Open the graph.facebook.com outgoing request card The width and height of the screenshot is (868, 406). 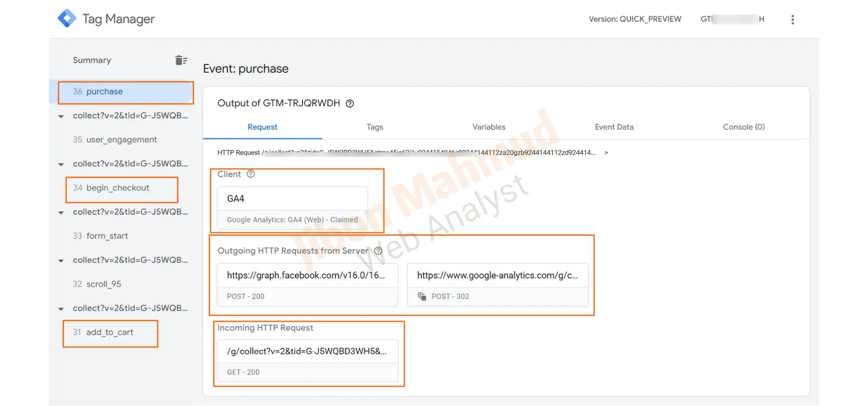point(307,284)
